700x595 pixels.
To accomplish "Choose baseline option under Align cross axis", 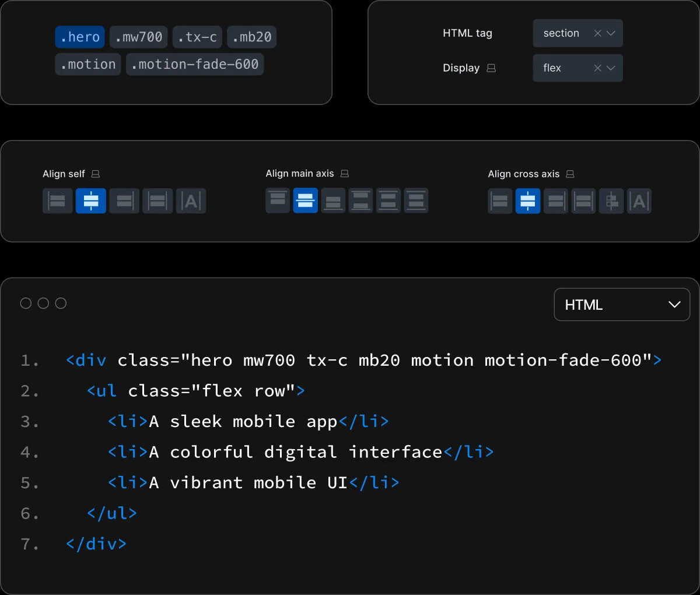I will (639, 201).
